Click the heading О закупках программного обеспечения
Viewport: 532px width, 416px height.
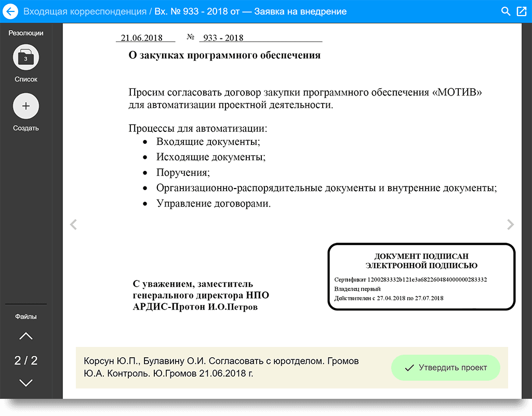[x=224, y=55]
